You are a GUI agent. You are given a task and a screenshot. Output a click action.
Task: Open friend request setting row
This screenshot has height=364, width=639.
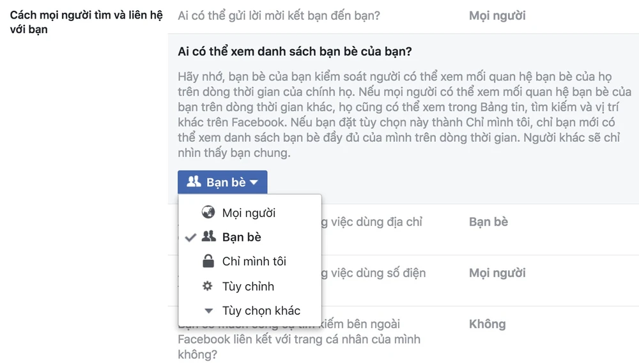coord(279,15)
